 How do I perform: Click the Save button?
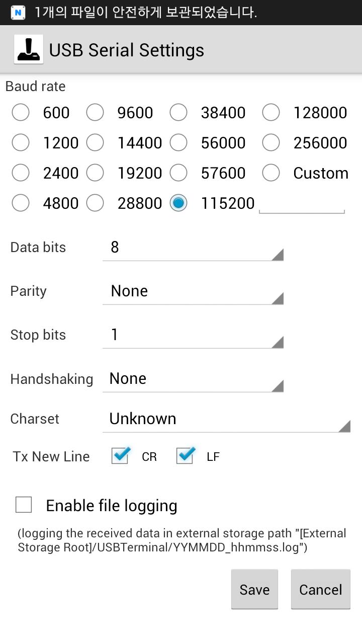(254, 589)
